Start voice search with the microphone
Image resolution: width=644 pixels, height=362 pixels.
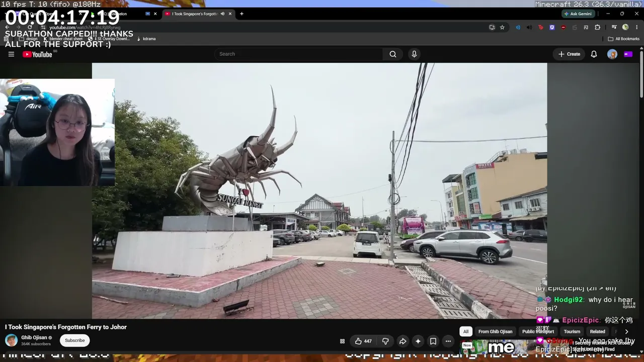(414, 54)
